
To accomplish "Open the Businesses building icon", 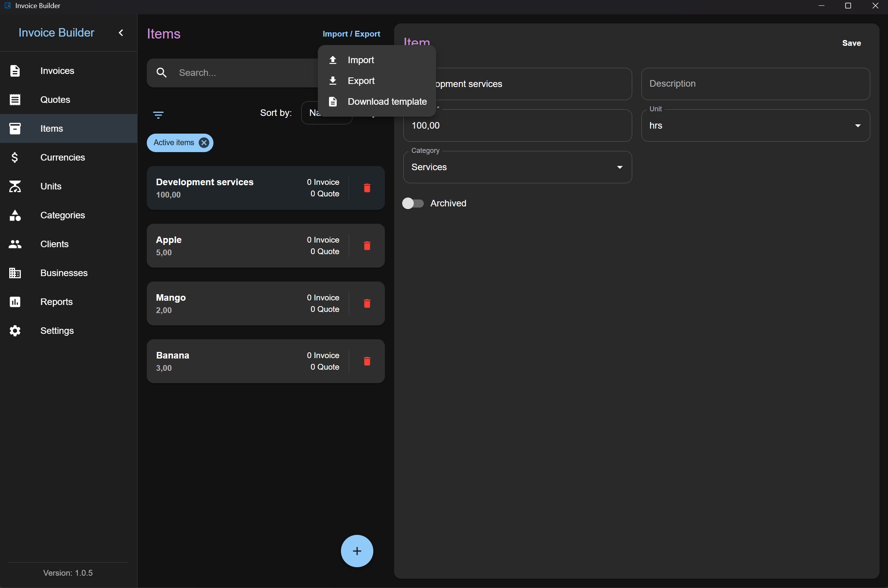I will pyautogui.click(x=15, y=273).
